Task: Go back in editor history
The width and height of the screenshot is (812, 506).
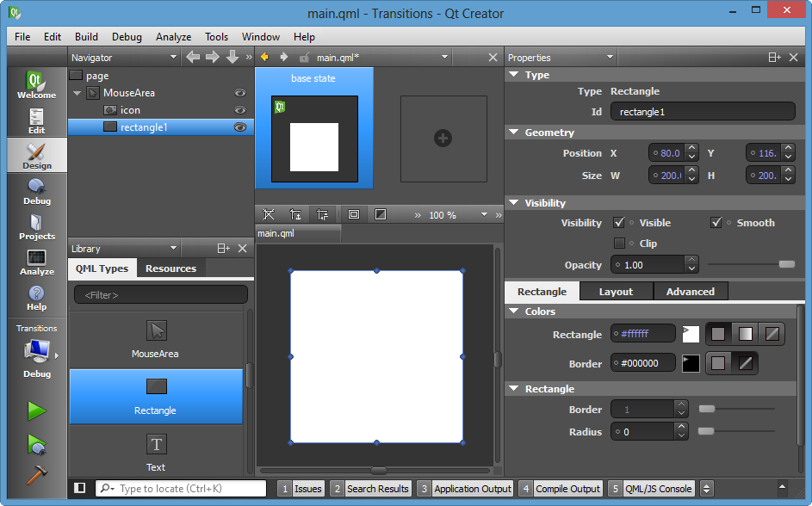Action: tap(264, 57)
